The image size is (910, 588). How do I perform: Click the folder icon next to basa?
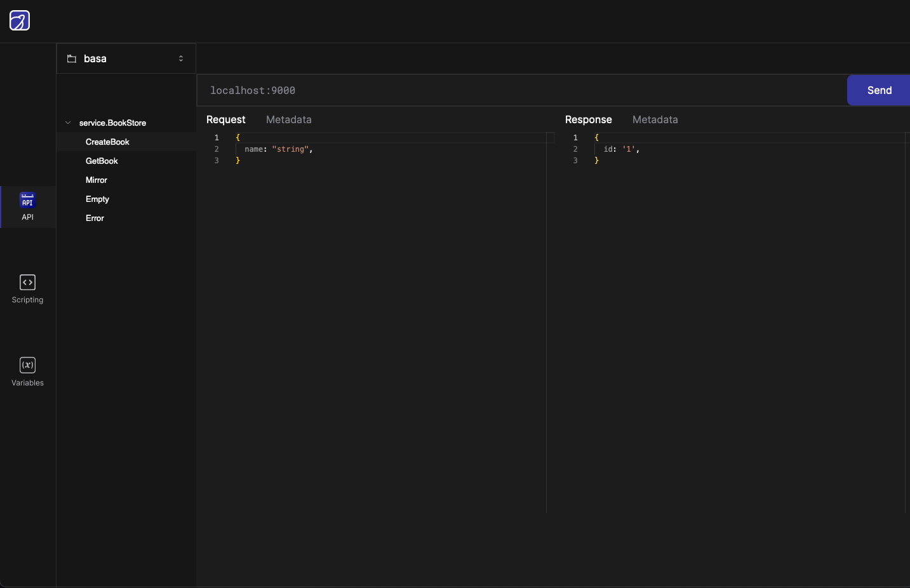(72, 58)
